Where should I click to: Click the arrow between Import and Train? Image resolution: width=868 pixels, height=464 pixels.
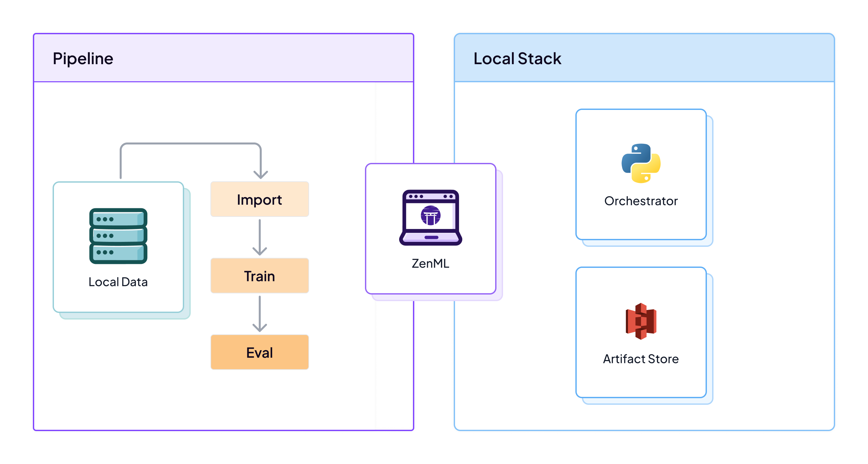click(259, 237)
